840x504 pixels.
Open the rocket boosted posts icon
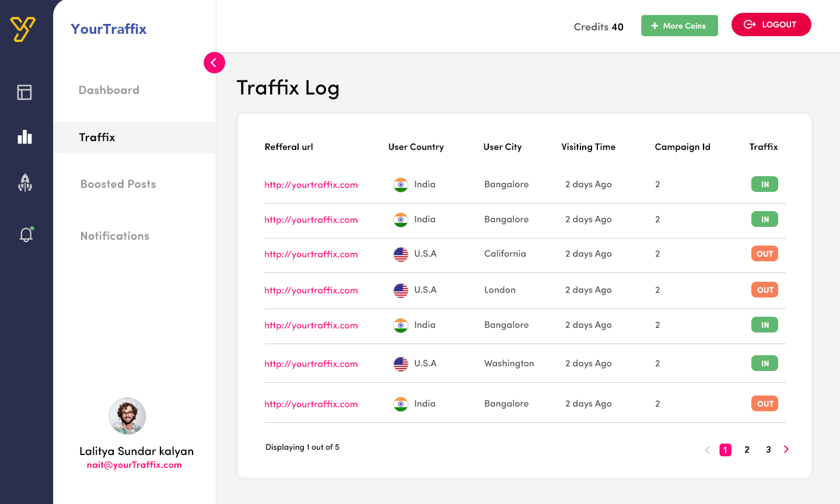click(25, 183)
